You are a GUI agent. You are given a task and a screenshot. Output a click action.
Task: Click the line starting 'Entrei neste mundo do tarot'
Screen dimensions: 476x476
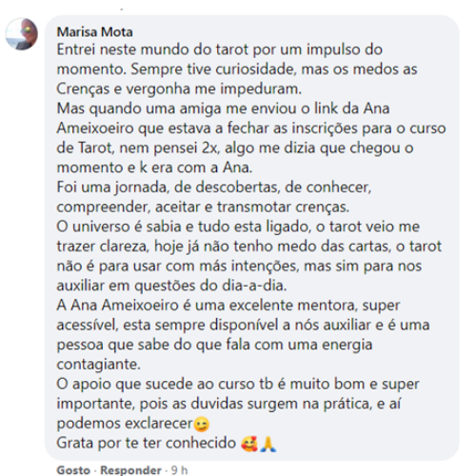220,50
